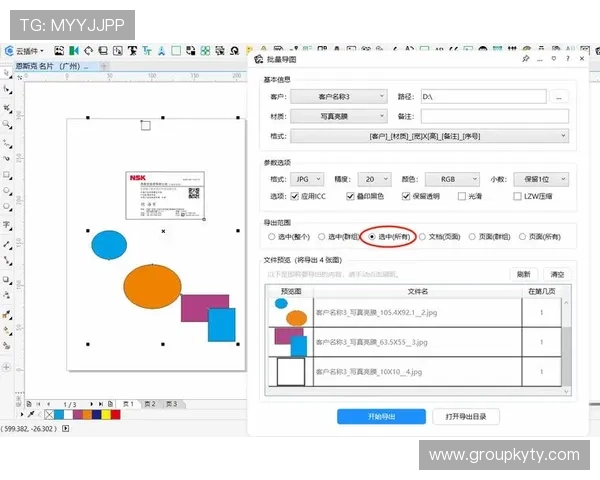This screenshot has width=600, height=480.
Task: Select the Pick arrow tool in toolbox
Action: (7, 73)
